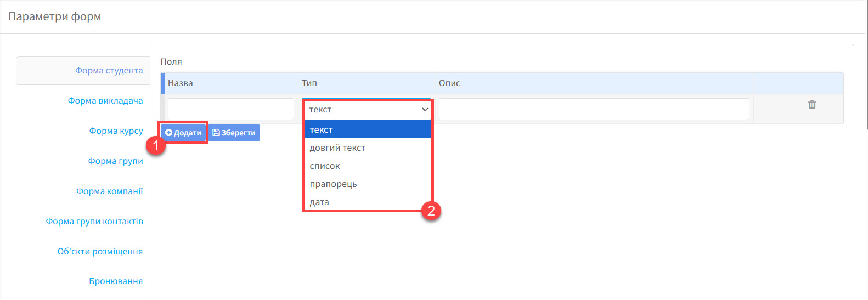The height and width of the screenshot is (300, 868).
Task: Switch to Форма групи контактів tab
Action: tap(94, 222)
